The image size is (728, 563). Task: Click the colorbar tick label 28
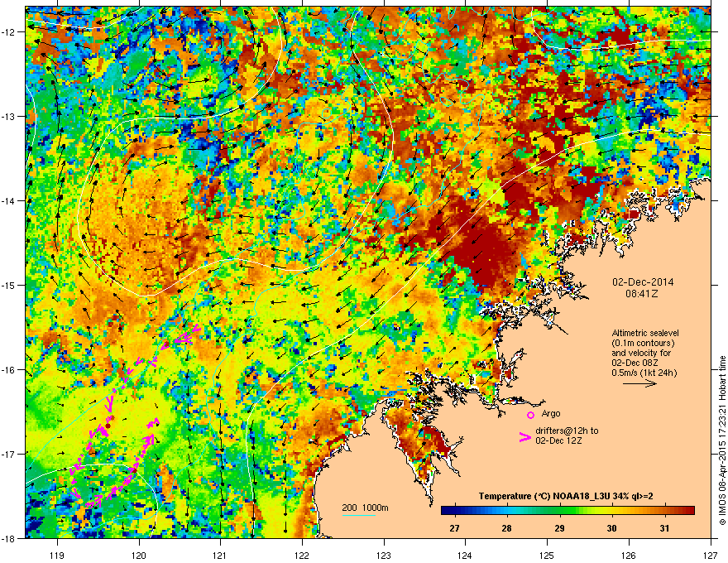point(506,528)
